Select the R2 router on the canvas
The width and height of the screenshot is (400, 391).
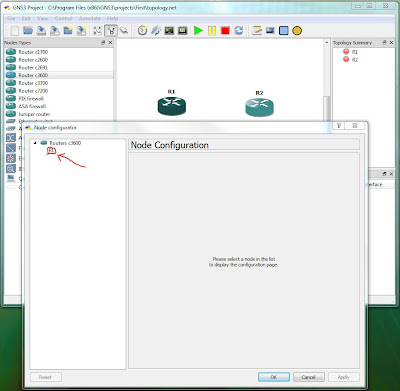[x=259, y=107]
